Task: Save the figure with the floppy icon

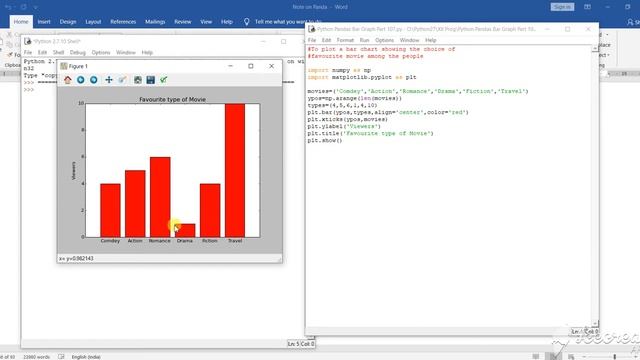Action: tap(151, 80)
